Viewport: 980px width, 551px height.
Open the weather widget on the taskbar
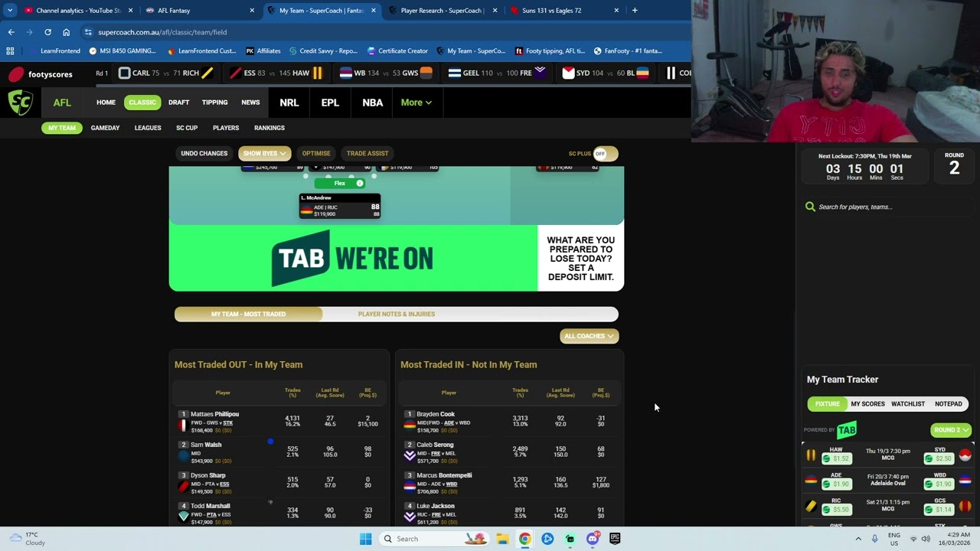coord(28,539)
